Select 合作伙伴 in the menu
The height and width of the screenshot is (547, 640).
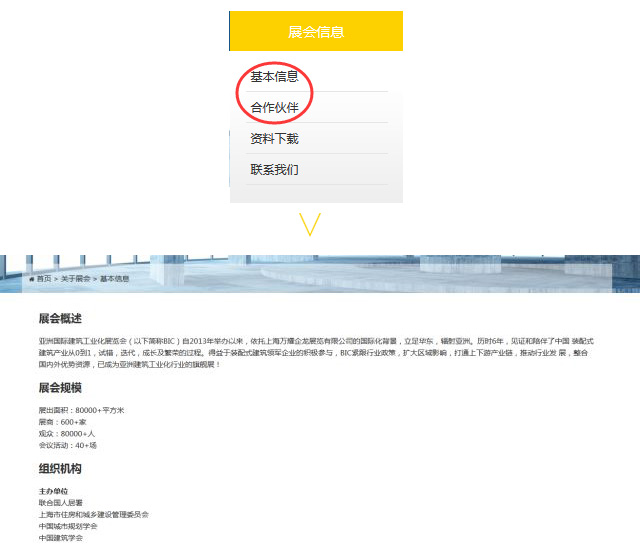click(x=274, y=107)
